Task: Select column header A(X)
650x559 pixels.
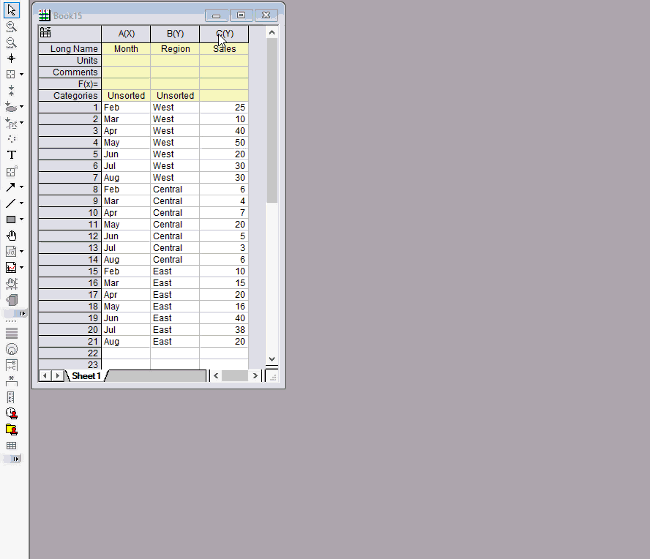Action: pos(126,34)
